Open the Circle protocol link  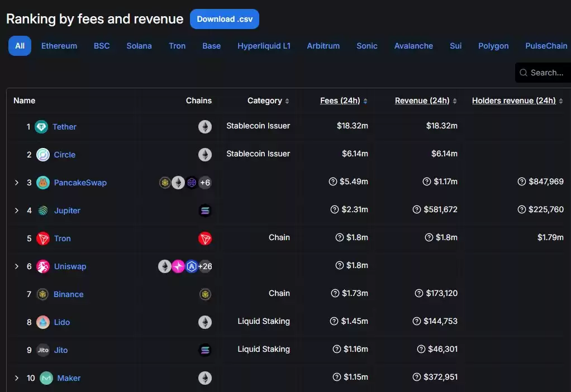click(64, 155)
